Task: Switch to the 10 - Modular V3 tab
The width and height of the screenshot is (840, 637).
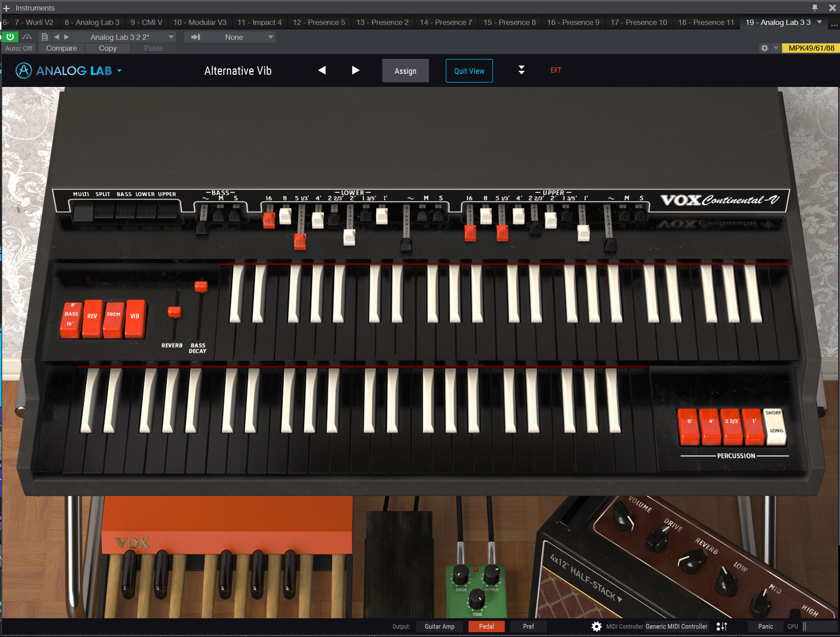Action: 200,22
